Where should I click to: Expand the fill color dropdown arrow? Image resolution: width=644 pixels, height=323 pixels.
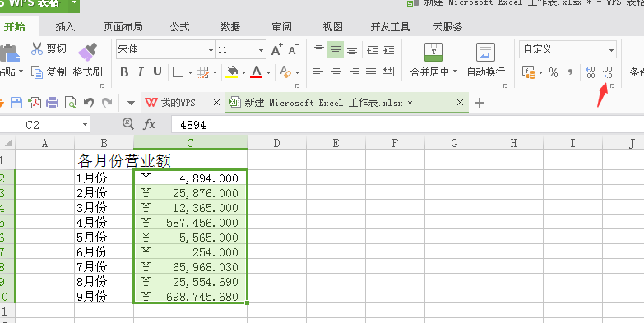[243, 72]
